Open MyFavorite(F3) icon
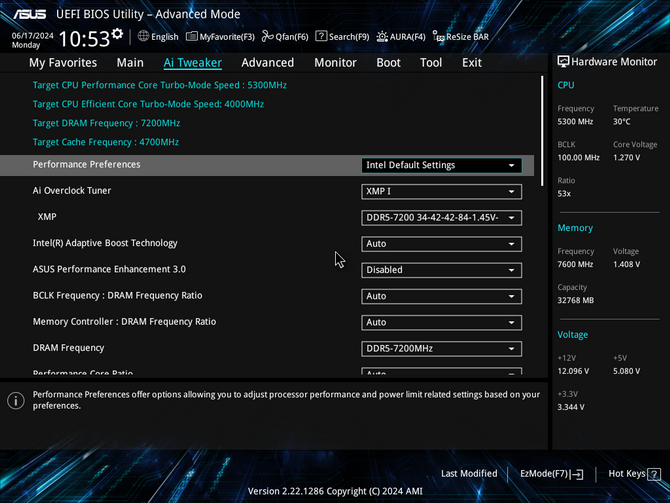Image resolution: width=670 pixels, height=503 pixels. [x=191, y=36]
